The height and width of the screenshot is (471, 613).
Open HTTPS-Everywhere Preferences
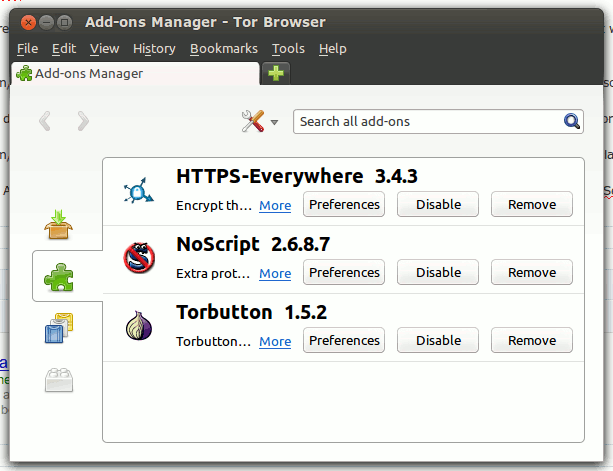pos(344,204)
